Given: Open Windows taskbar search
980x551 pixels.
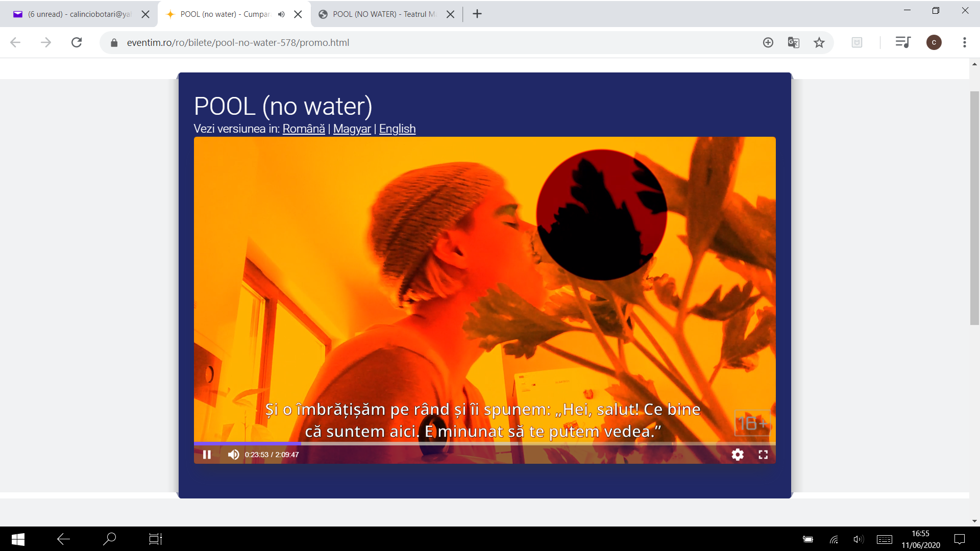Looking at the screenshot, I should tap(109, 539).
